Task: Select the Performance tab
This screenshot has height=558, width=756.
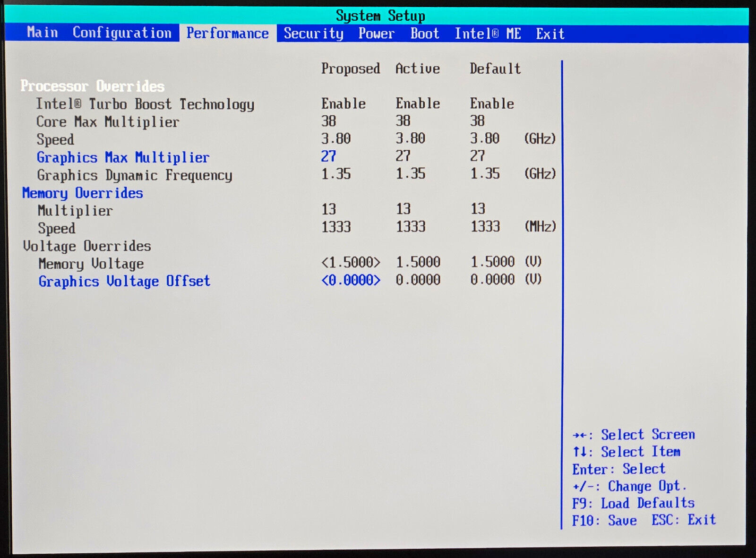Action: pyautogui.click(x=228, y=34)
